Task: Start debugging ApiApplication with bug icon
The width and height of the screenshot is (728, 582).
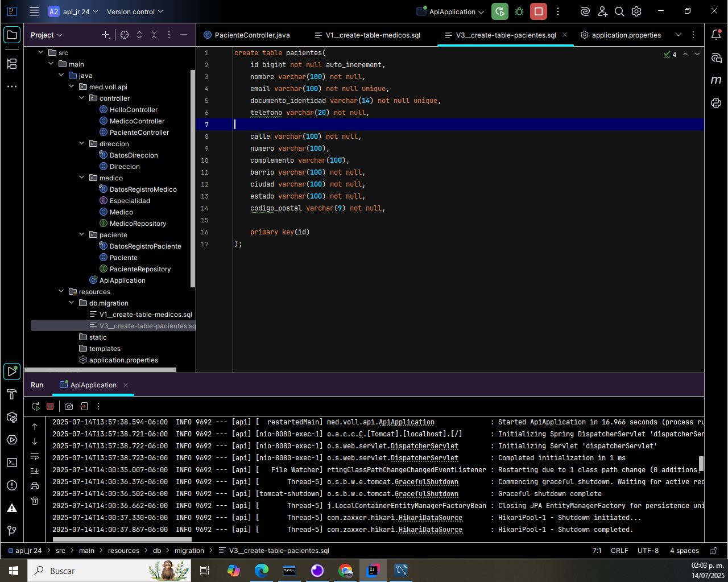Action: click(519, 11)
